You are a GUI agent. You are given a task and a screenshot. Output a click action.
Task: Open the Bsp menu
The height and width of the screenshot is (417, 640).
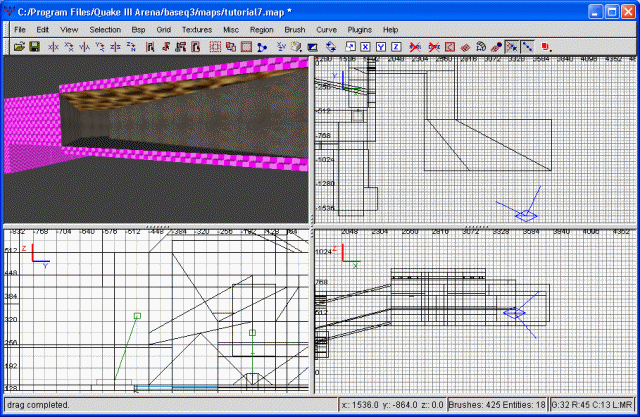[x=138, y=30]
